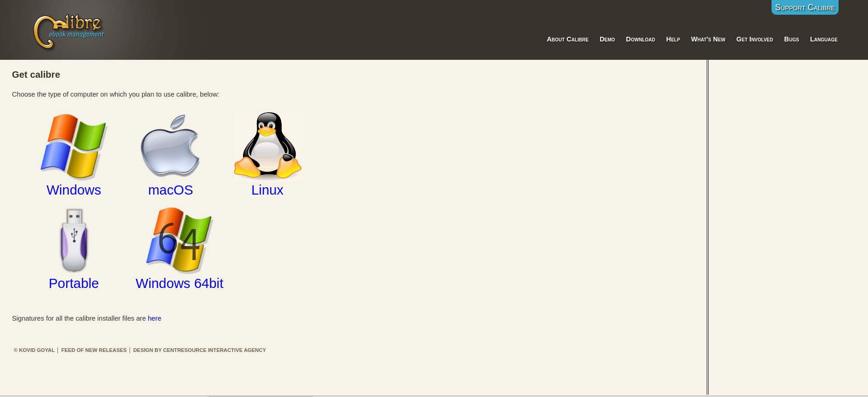
Task: Open the What's New menu item
Action: point(708,39)
